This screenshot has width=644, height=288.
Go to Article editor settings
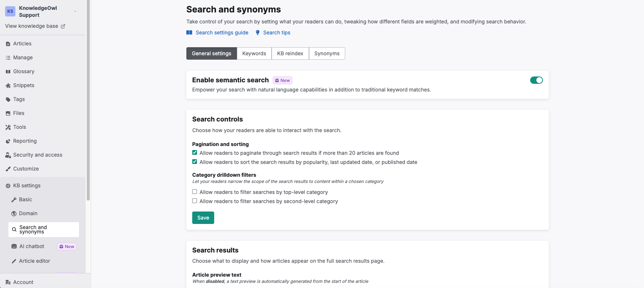pos(34,261)
